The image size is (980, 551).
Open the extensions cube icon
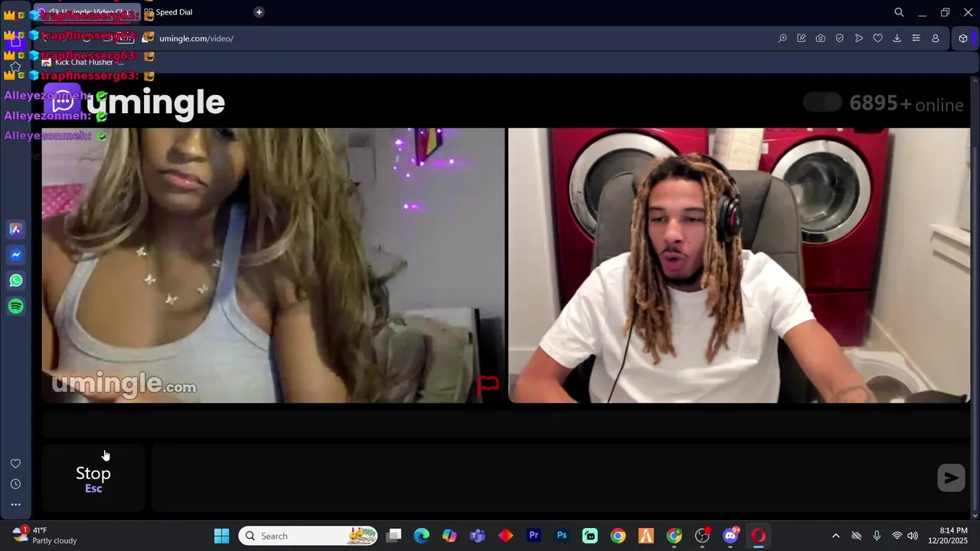[963, 38]
